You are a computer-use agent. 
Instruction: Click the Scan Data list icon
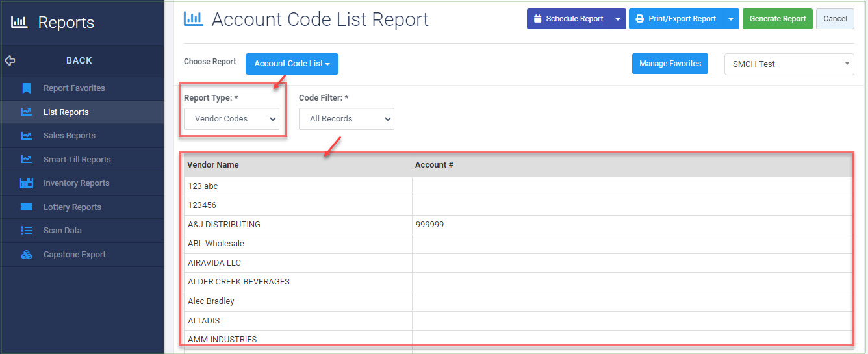[26, 231]
